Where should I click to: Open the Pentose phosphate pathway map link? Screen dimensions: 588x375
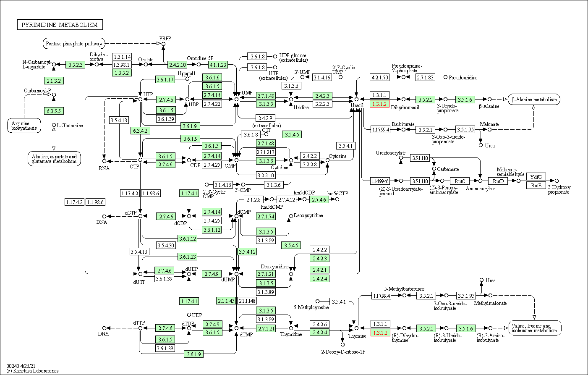(74, 44)
